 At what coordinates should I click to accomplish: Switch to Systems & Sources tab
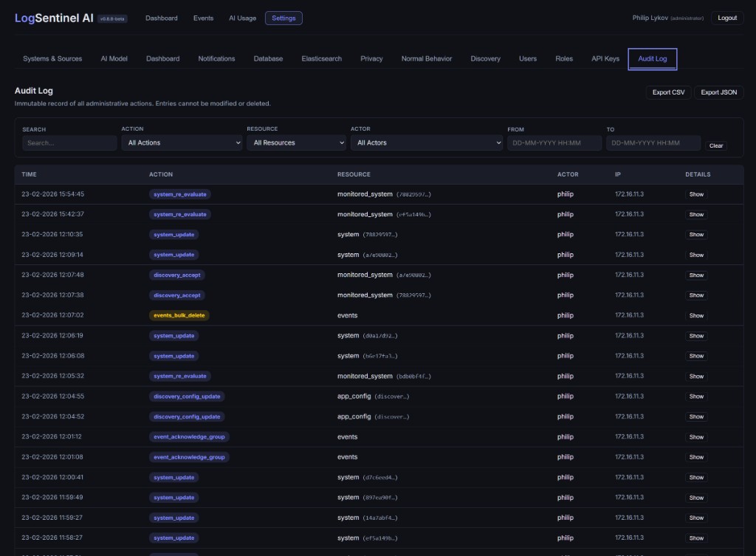[x=52, y=58]
